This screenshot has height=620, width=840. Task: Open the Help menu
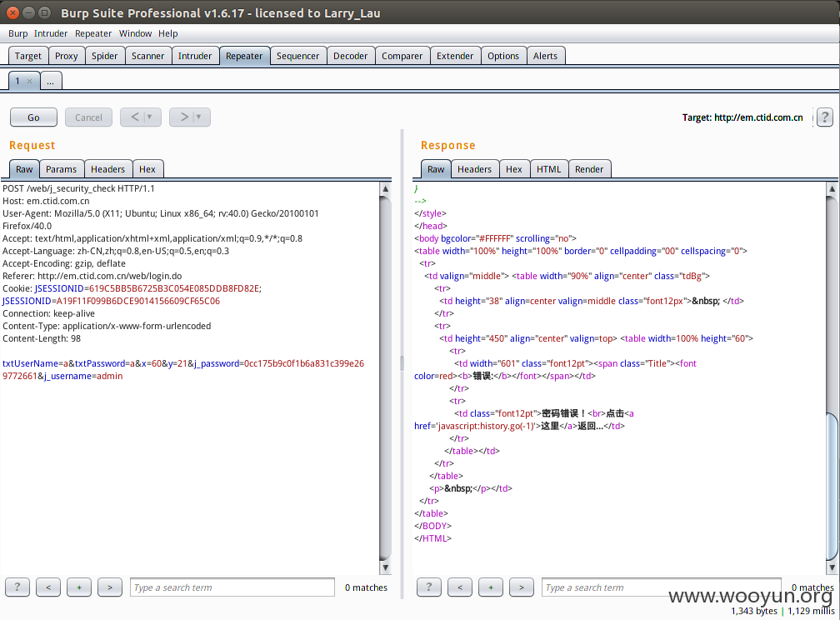[x=167, y=33]
